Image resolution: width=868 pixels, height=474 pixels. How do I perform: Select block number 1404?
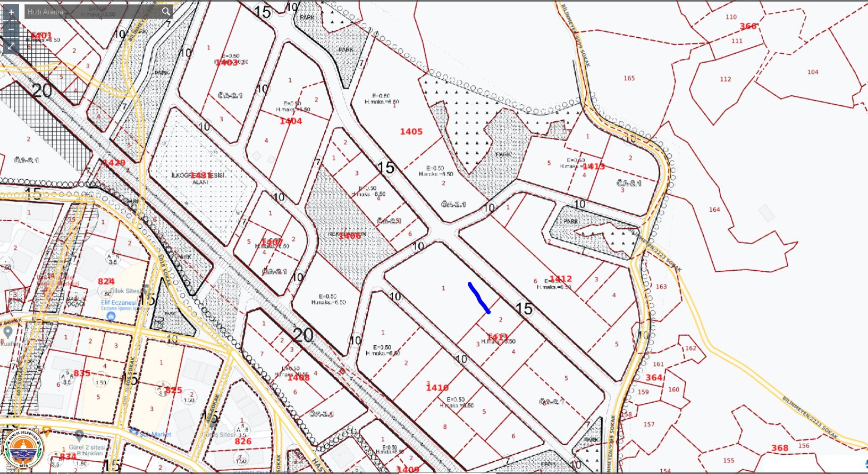291,121
